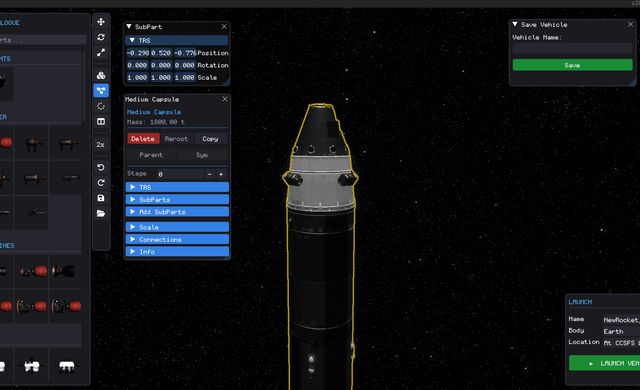640x390 pixels.
Task: Toggle the 2x symmetry button
Action: [x=100, y=144]
